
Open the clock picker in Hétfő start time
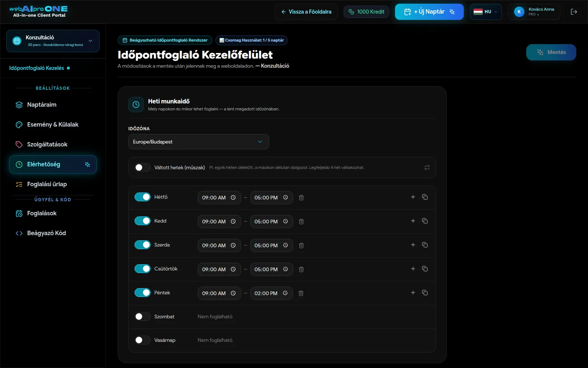coord(233,198)
